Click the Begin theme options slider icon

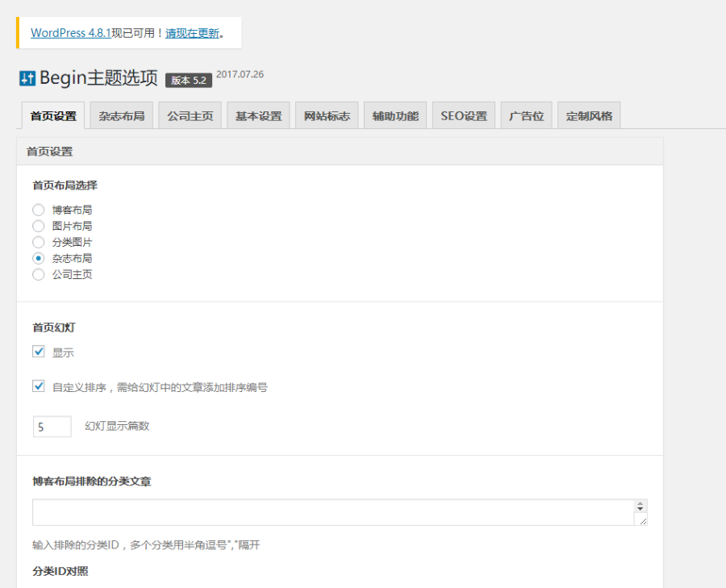[x=27, y=78]
